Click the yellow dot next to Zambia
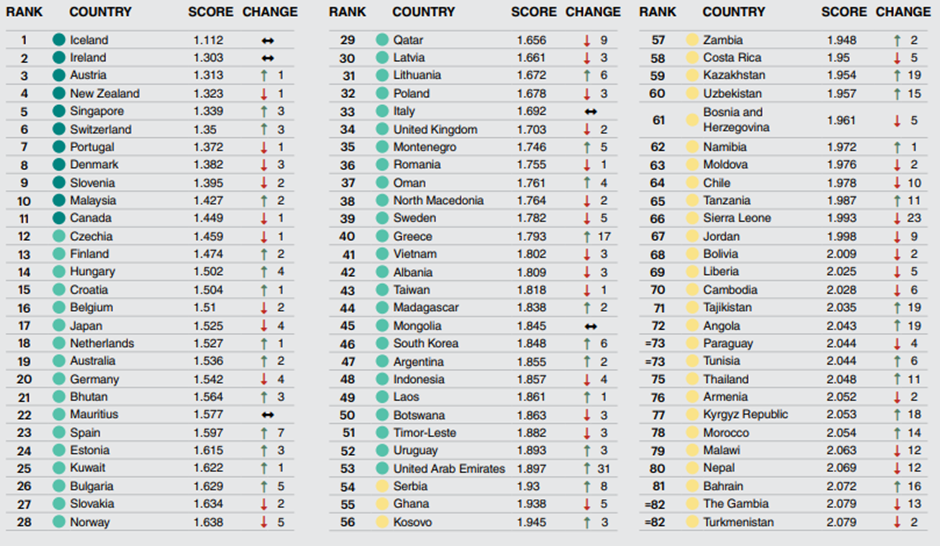 point(689,40)
